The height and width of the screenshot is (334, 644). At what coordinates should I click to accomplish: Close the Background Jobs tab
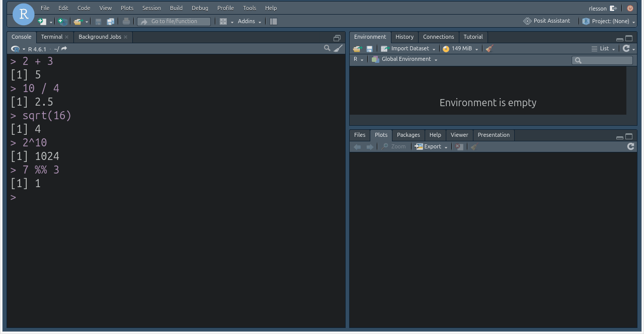[x=126, y=37]
